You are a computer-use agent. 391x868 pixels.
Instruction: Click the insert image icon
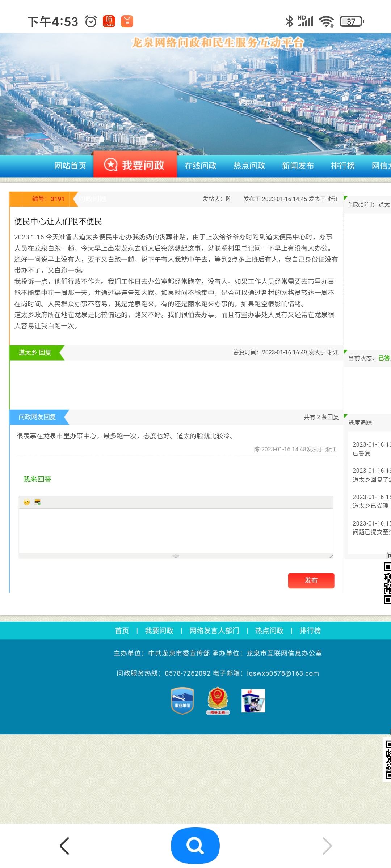click(37, 502)
